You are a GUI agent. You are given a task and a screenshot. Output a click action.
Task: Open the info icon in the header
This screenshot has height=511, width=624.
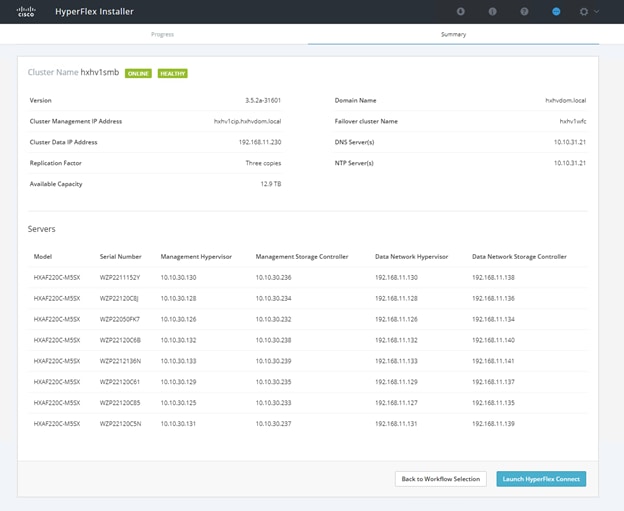coord(492,12)
